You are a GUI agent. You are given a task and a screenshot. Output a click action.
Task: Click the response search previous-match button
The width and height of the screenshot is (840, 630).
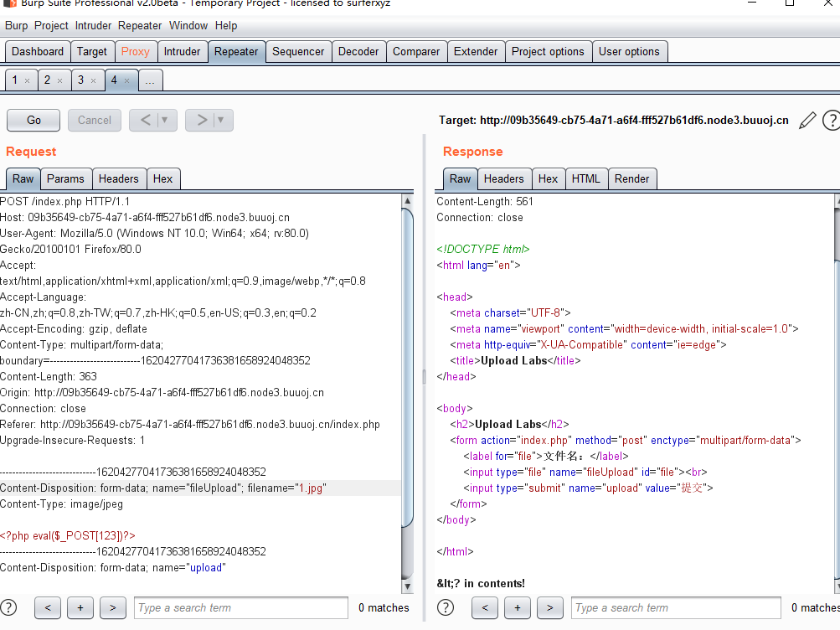(485, 607)
